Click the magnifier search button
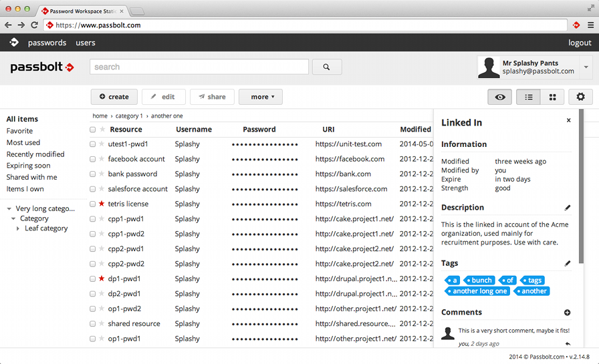The height and width of the screenshot is (364, 599). [x=326, y=67]
